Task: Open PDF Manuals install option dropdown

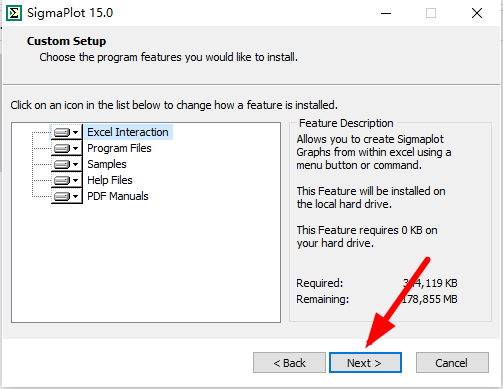Action: point(67,196)
